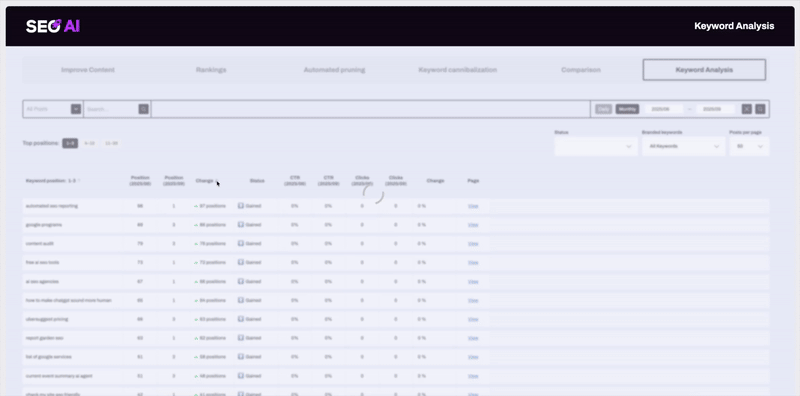Open the Branded keywords dropdown
Screen dimensions: 800x396
click(683, 146)
